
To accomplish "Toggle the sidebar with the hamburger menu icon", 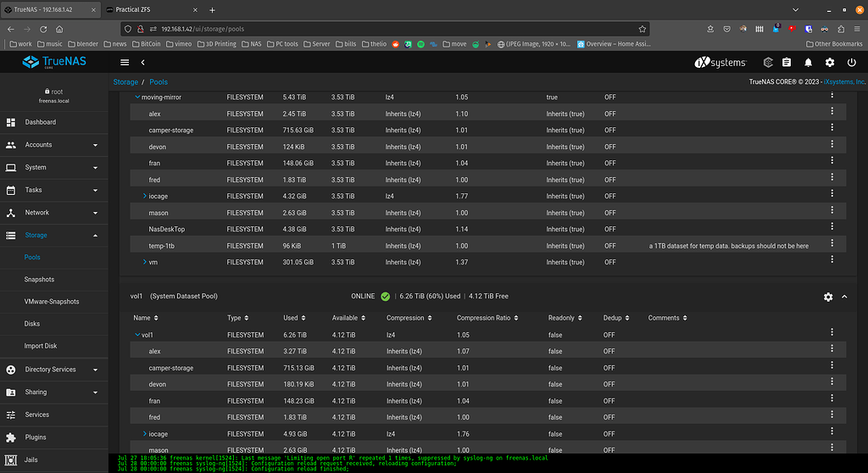I will [x=125, y=62].
